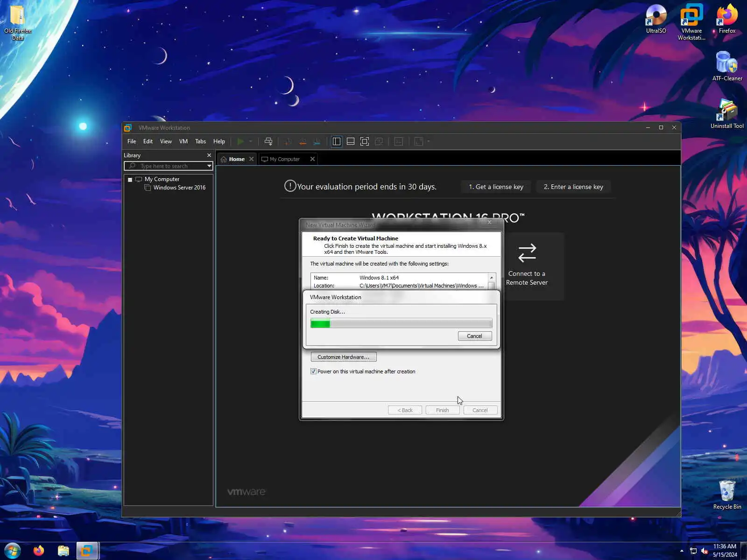Click the Creating Disk progress bar
The image size is (747, 560).
402,323
